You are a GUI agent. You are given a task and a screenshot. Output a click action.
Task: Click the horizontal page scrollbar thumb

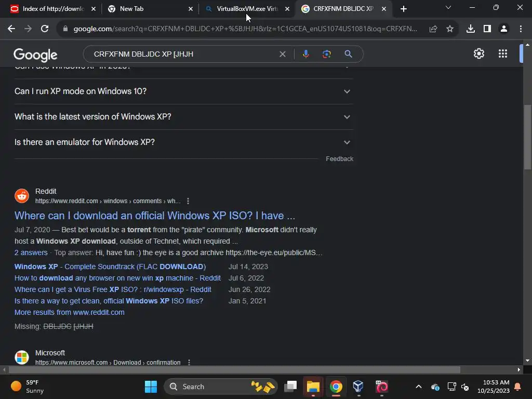[234, 369]
